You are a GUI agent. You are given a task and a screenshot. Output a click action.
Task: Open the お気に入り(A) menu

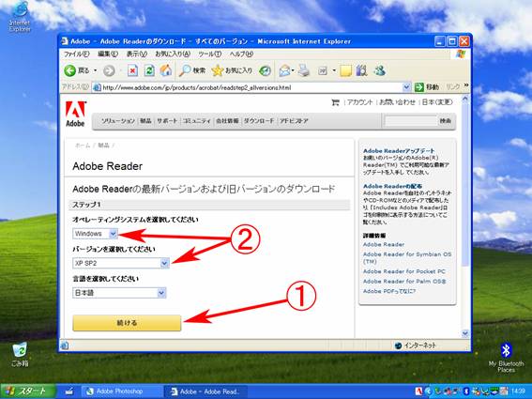click(173, 54)
